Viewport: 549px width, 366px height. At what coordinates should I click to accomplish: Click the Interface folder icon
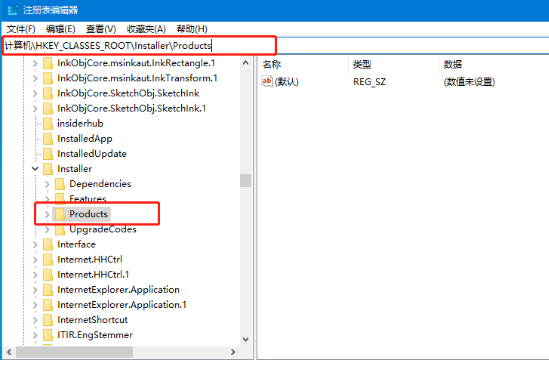[48, 244]
